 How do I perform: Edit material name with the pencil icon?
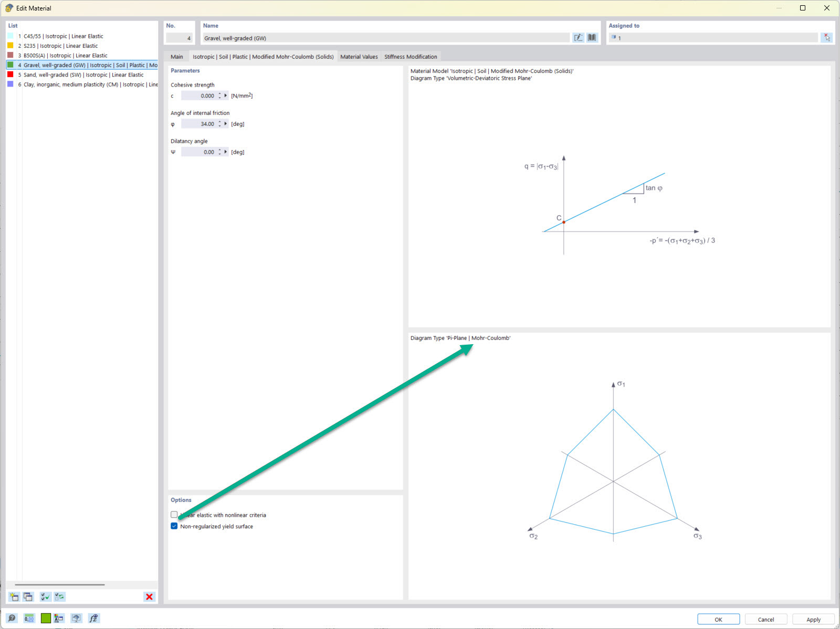pyautogui.click(x=577, y=37)
